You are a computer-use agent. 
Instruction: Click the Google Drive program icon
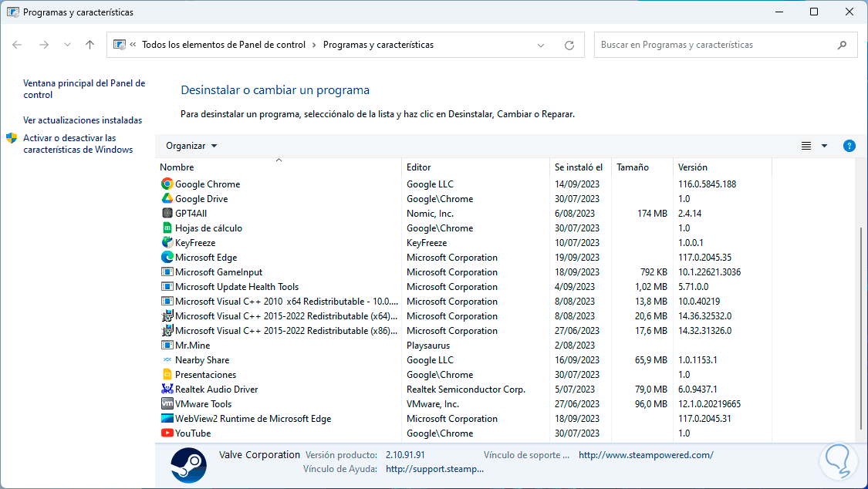coord(167,198)
